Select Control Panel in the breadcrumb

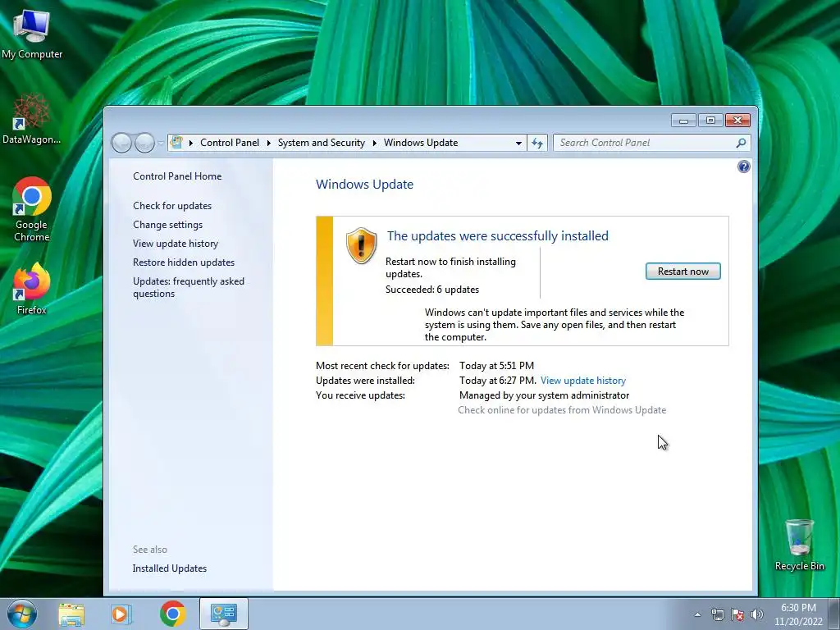(230, 143)
